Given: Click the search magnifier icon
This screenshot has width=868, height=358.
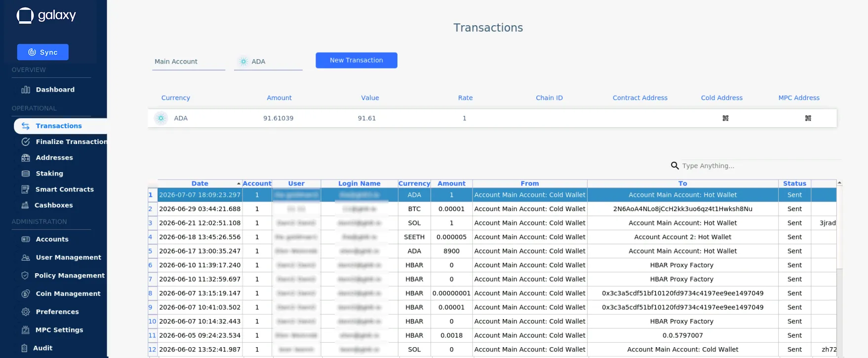Looking at the screenshot, I should click(x=675, y=166).
